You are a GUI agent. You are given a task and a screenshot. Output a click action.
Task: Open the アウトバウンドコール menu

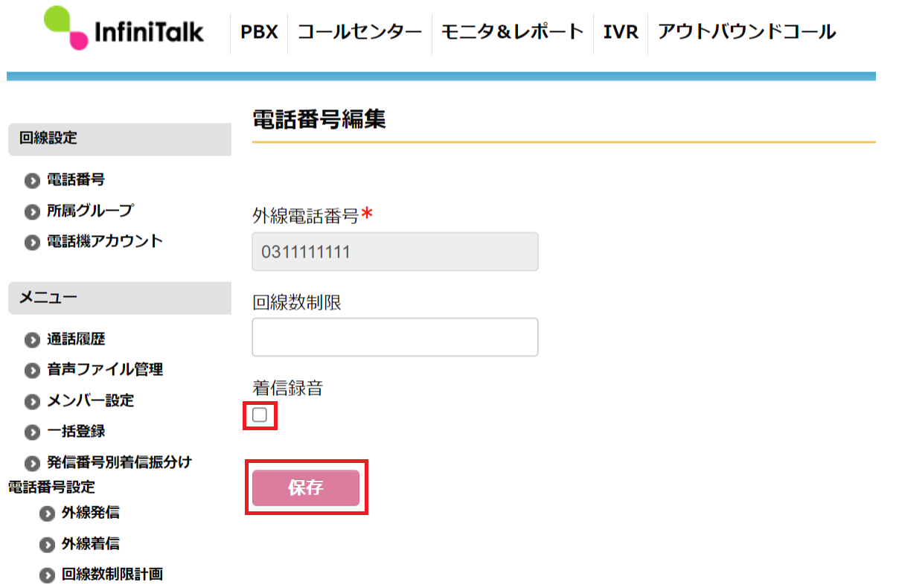746,32
